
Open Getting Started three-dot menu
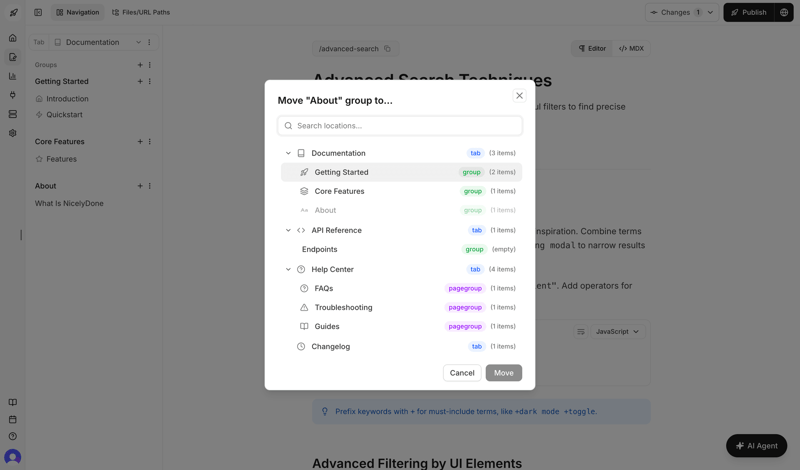click(x=149, y=81)
